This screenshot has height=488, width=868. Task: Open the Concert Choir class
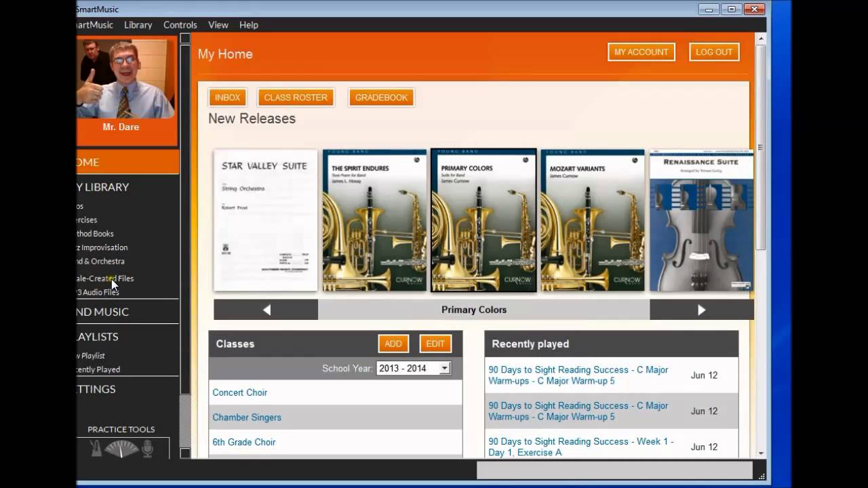click(239, 392)
